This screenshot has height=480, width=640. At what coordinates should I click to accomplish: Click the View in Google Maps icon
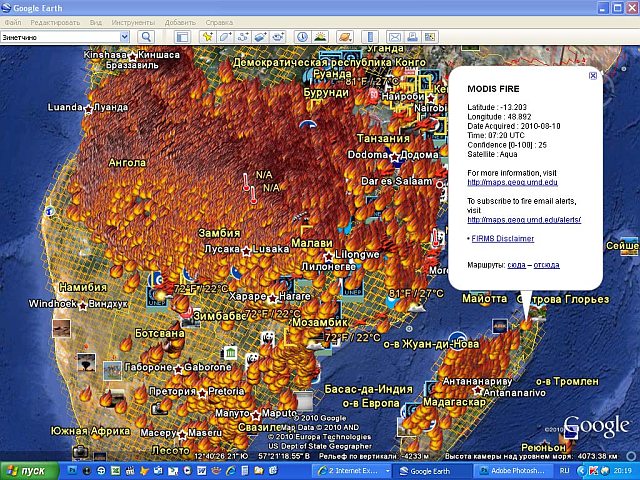click(x=430, y=37)
